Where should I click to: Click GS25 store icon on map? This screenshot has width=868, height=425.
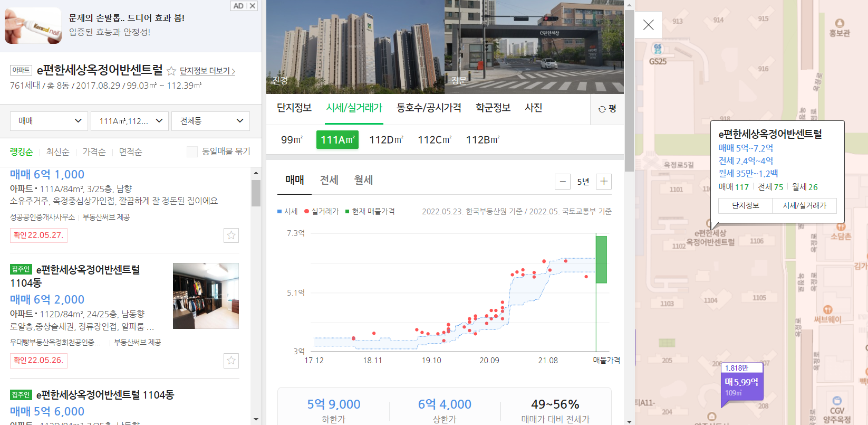pos(658,49)
